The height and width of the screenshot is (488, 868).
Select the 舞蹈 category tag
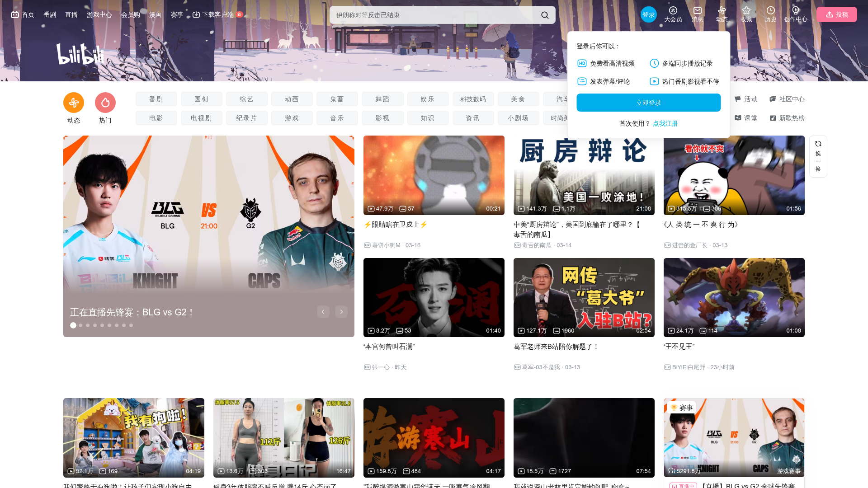coord(382,99)
